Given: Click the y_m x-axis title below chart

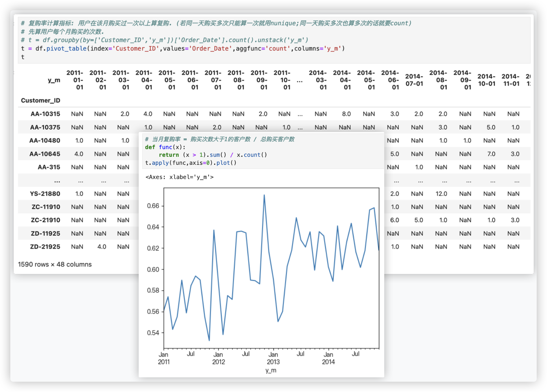Looking at the screenshot, I should click(271, 371).
